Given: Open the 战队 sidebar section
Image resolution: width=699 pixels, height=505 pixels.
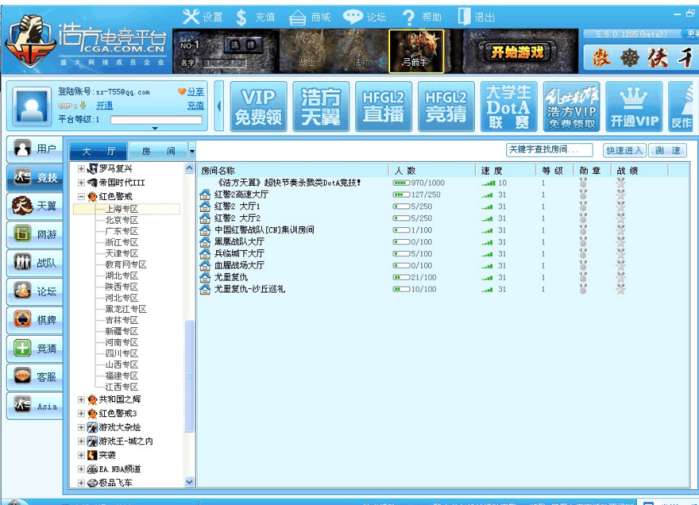Looking at the screenshot, I should pos(35,263).
